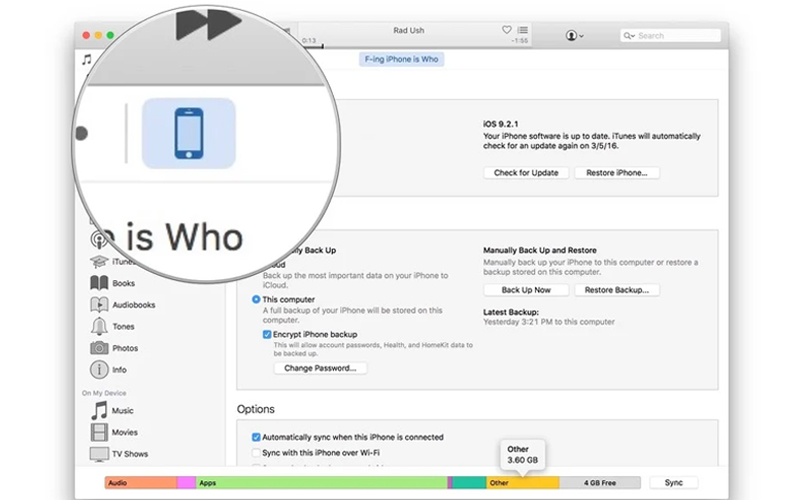The height and width of the screenshot is (500, 799).
Task: Open Movies under On My Device
Action: [x=114, y=432]
